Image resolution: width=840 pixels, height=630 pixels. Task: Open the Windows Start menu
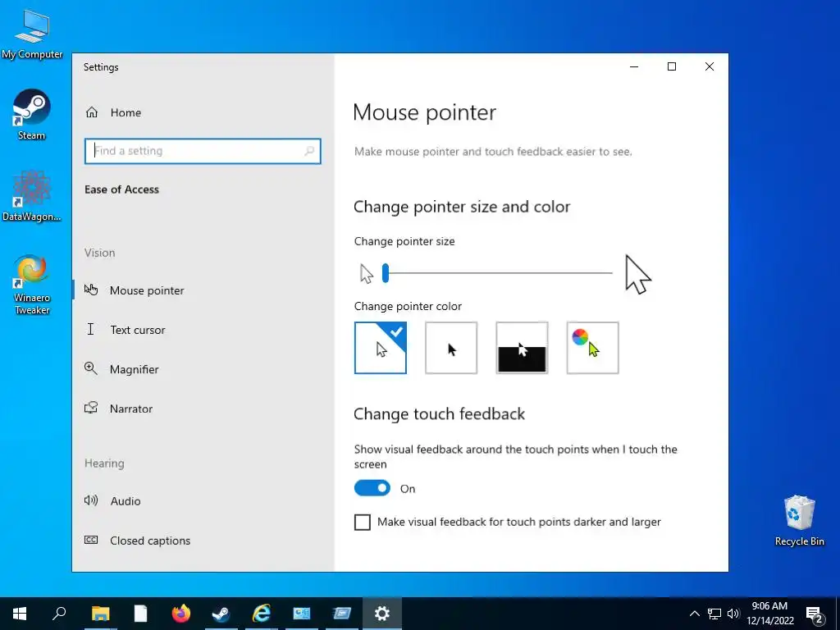pos(20,614)
